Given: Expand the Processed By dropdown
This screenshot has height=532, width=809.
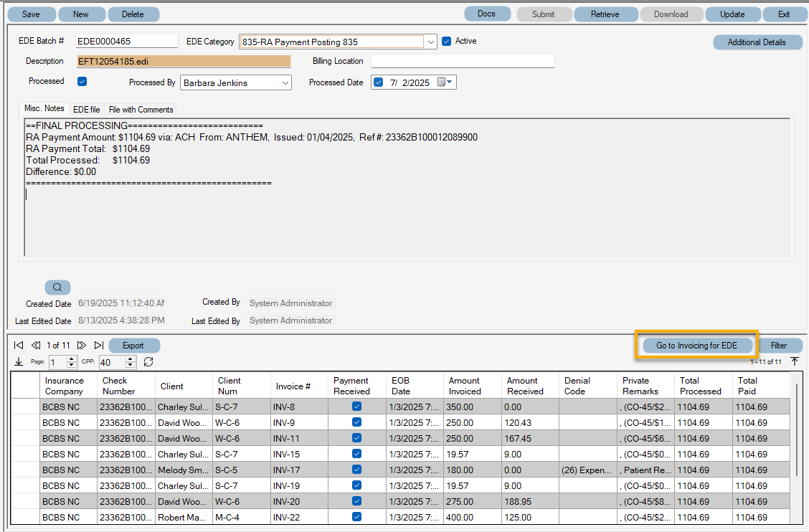Looking at the screenshot, I should pos(286,82).
